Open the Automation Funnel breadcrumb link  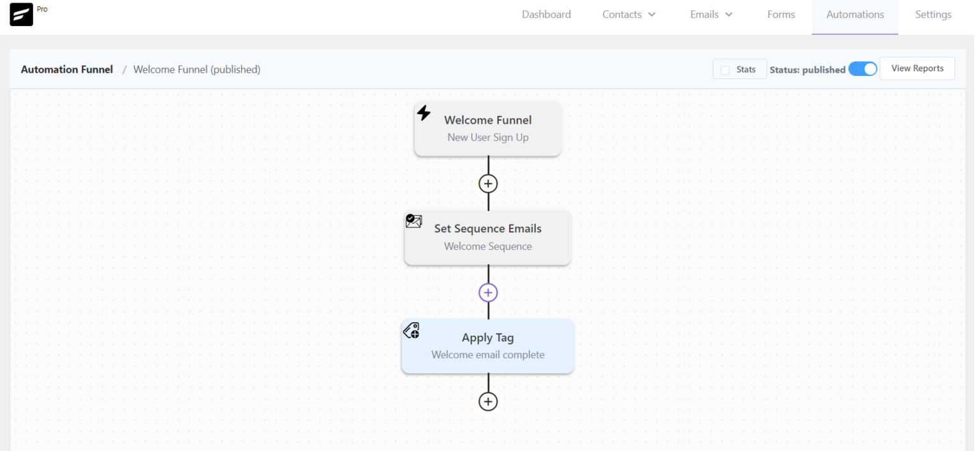pos(66,69)
